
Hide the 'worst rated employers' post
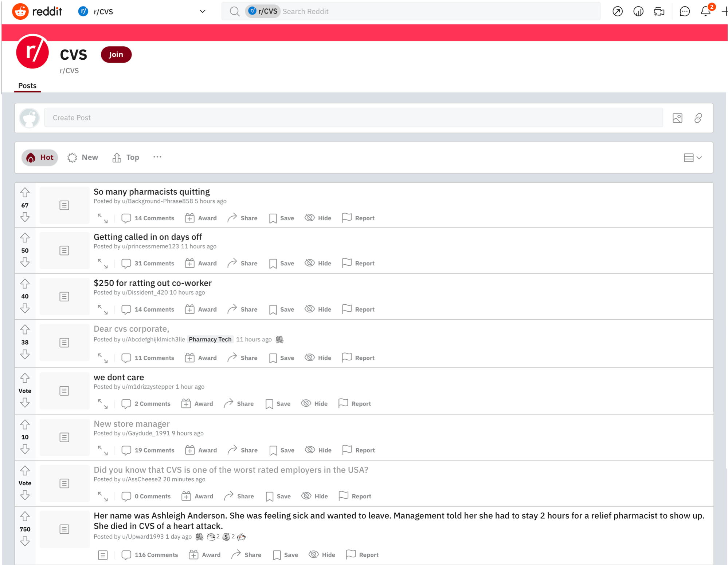pos(315,496)
